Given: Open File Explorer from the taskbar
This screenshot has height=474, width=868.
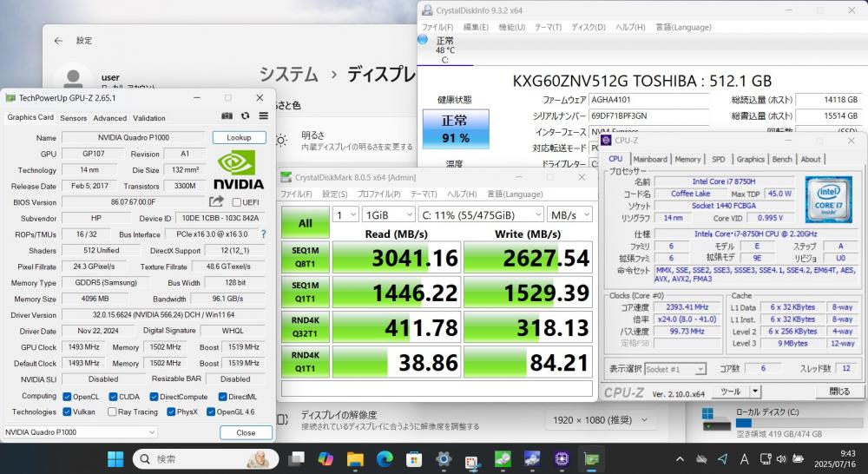Looking at the screenshot, I should [355, 459].
